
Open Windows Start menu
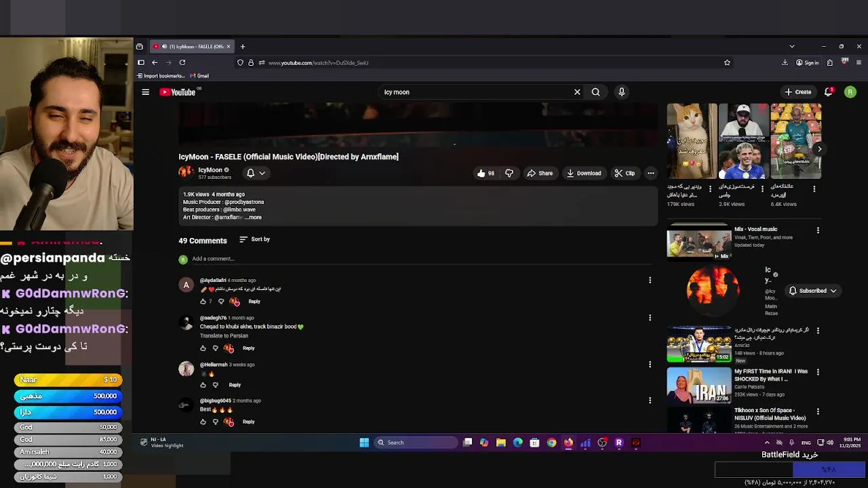click(x=364, y=443)
